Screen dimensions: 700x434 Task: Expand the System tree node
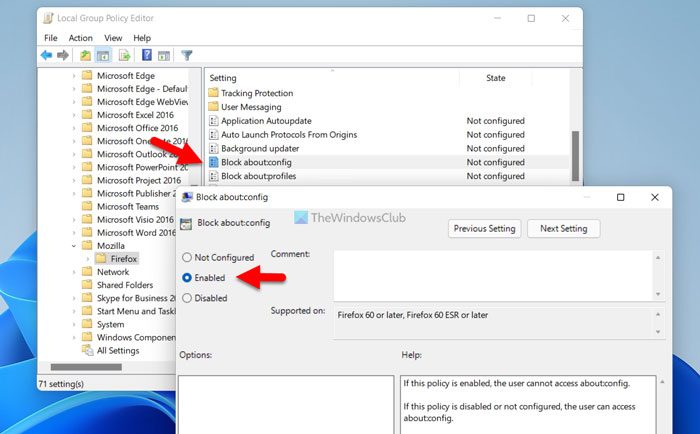(74, 324)
